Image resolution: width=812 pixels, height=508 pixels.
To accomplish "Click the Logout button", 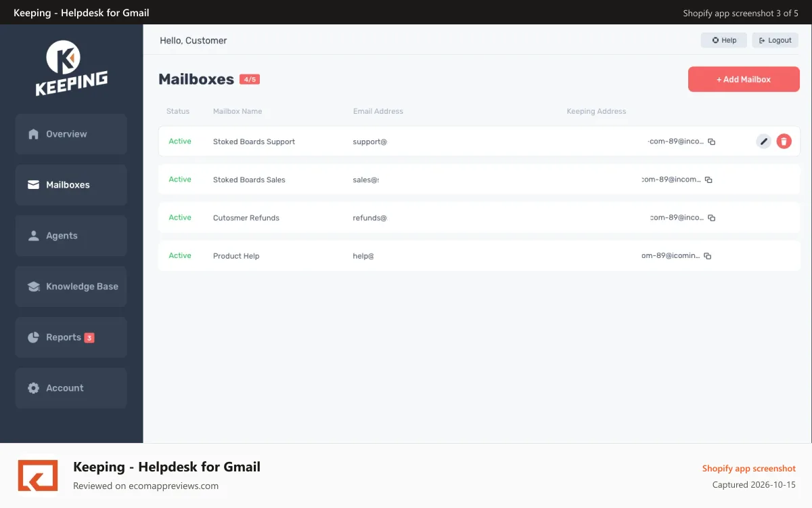I will click(775, 40).
